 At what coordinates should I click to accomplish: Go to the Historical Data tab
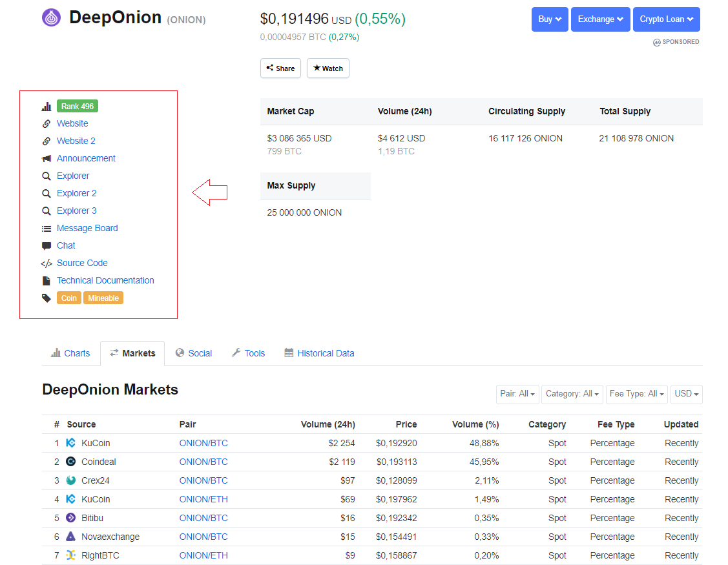[x=319, y=353]
